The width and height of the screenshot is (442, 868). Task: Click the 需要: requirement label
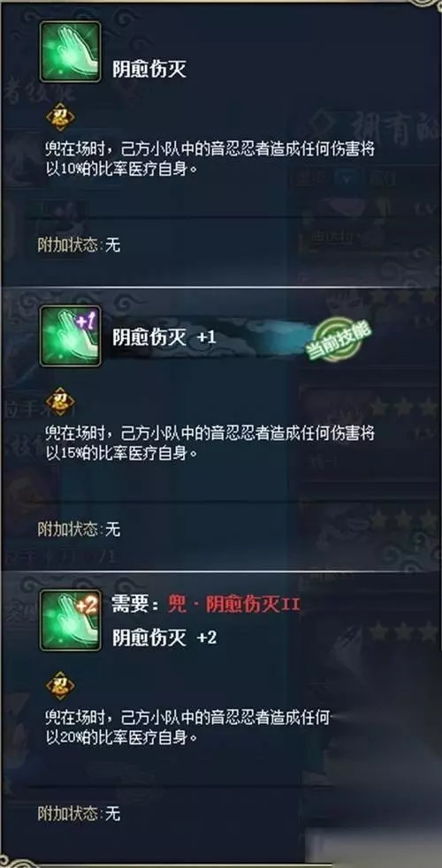click(138, 605)
